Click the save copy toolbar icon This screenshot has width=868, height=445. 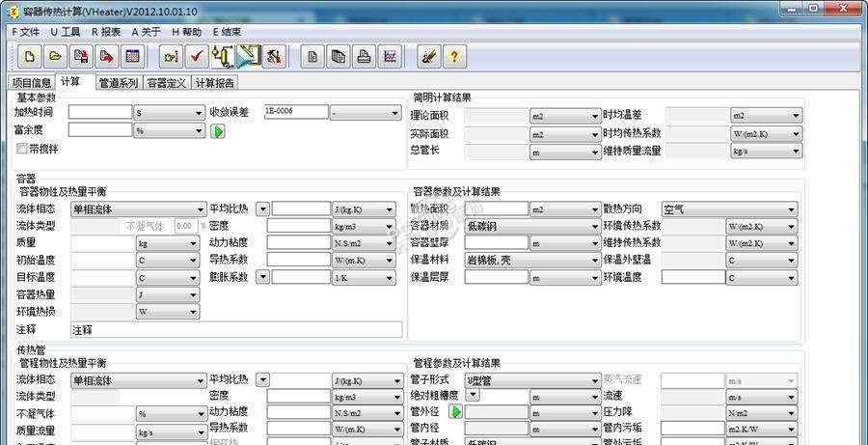coord(81,57)
